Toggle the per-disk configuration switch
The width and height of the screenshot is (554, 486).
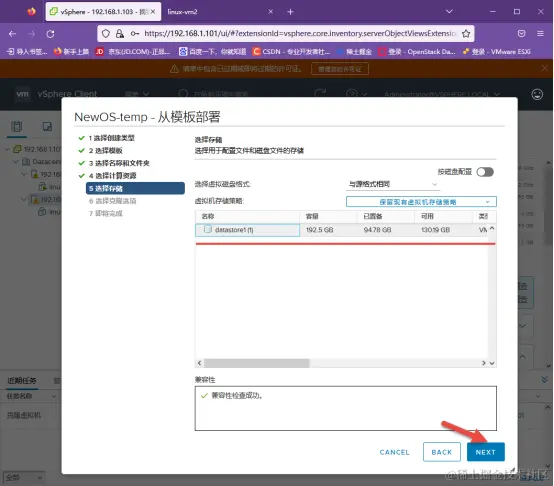(x=485, y=172)
